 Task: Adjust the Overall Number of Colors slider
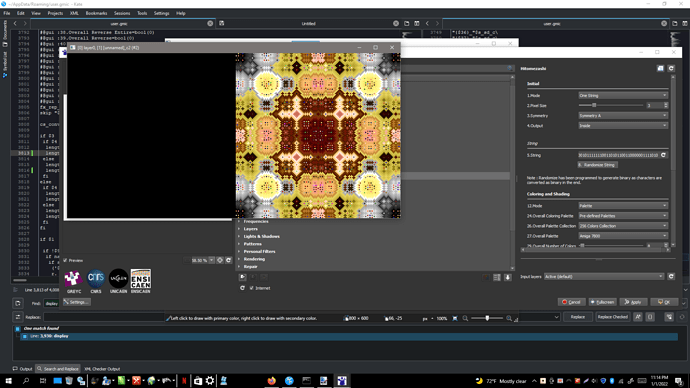click(x=611, y=245)
